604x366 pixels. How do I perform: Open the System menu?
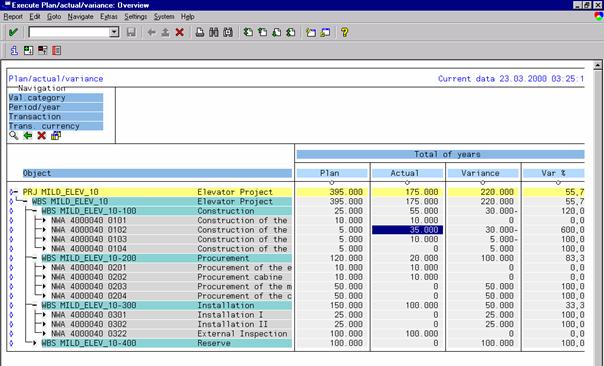tap(164, 17)
